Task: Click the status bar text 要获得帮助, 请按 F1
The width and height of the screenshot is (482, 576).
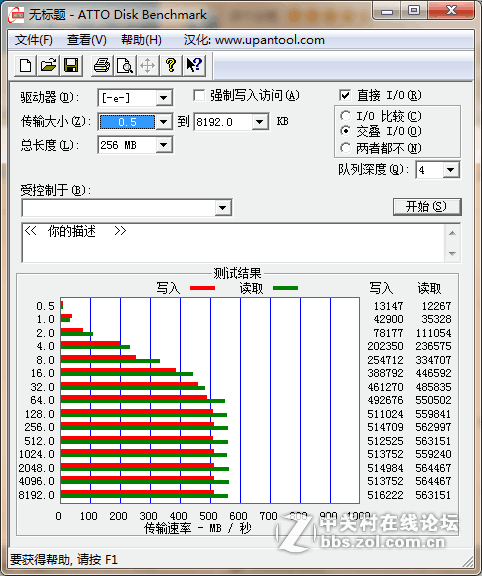Action: pos(64,559)
